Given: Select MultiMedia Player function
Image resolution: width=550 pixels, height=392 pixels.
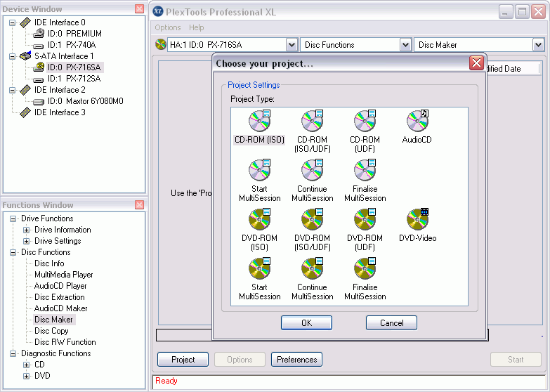Looking at the screenshot, I should pos(63,275).
